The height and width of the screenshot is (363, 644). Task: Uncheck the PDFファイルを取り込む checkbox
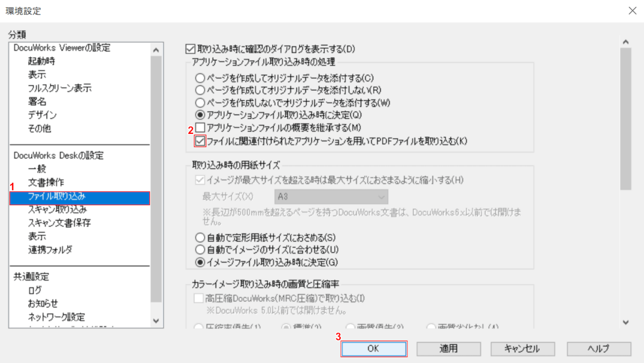pos(199,141)
